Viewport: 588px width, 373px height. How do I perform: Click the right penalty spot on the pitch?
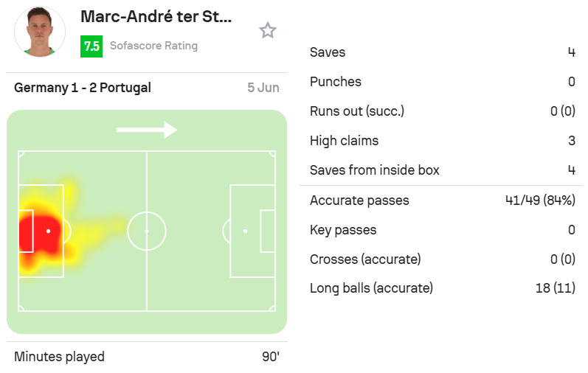(245, 231)
